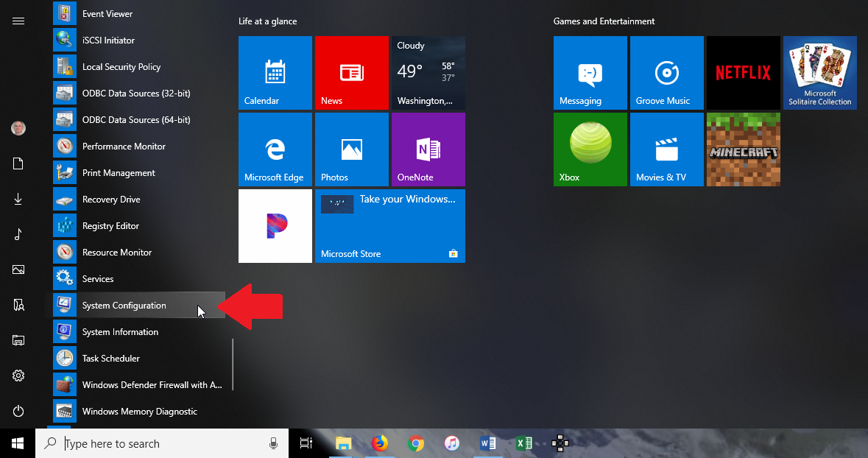Open File Explorer on the taskbar
This screenshot has height=458, width=868.
coord(343,443)
